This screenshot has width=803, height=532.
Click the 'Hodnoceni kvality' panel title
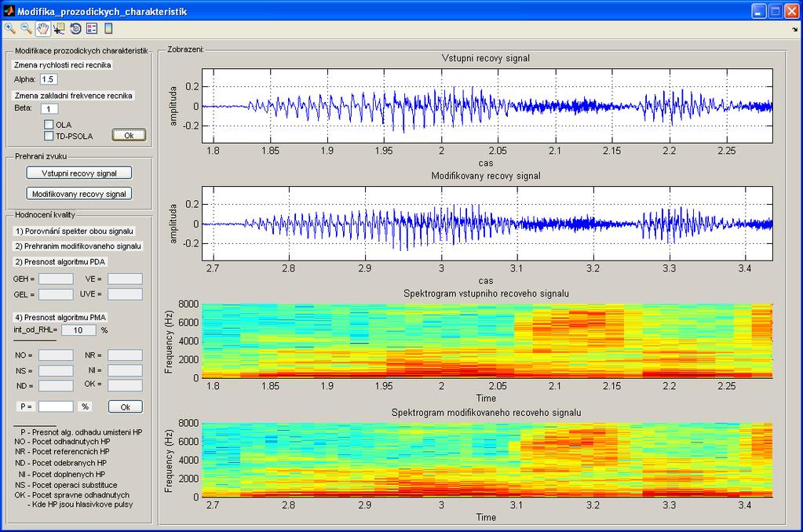[45, 215]
